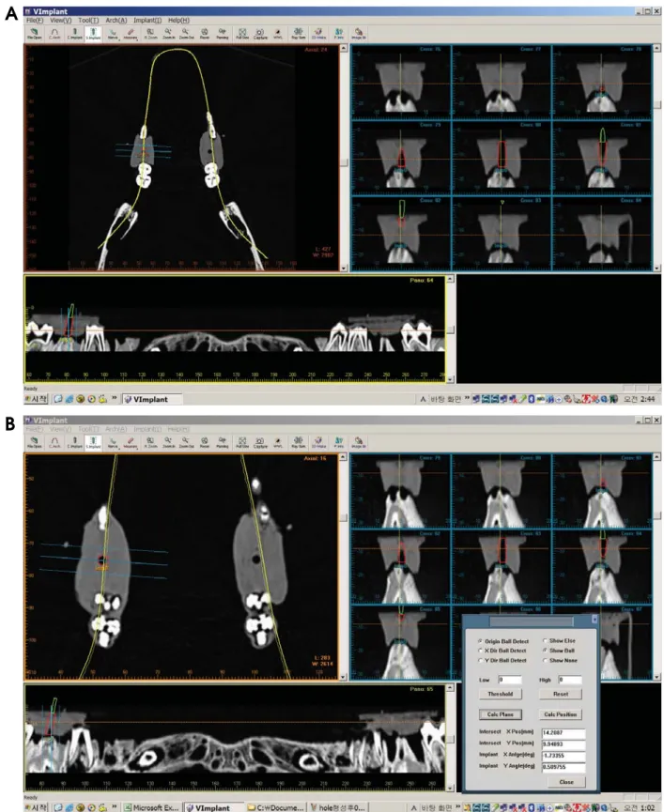
Task: Open Arch(A) menu in window A
Action: coord(116,21)
